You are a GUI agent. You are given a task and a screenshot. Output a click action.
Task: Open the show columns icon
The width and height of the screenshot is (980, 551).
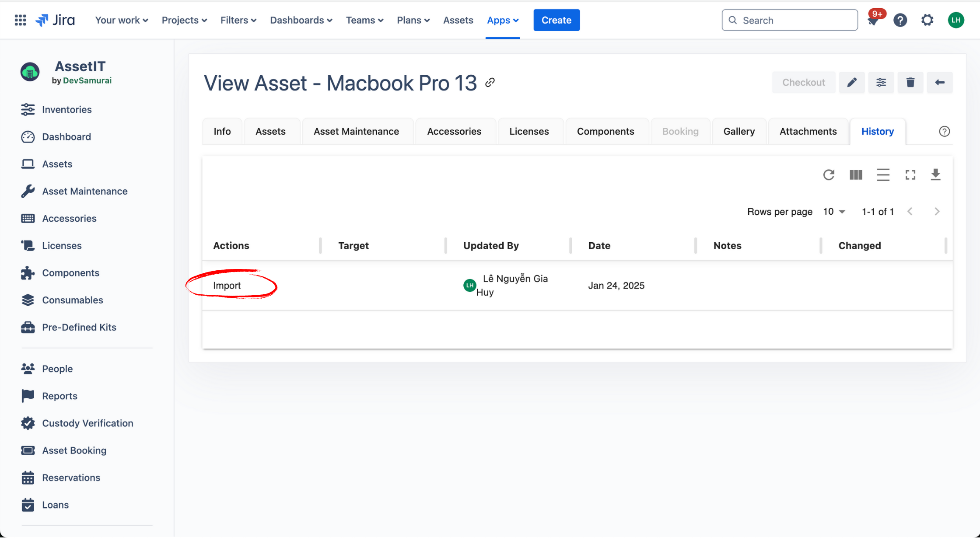tap(856, 175)
